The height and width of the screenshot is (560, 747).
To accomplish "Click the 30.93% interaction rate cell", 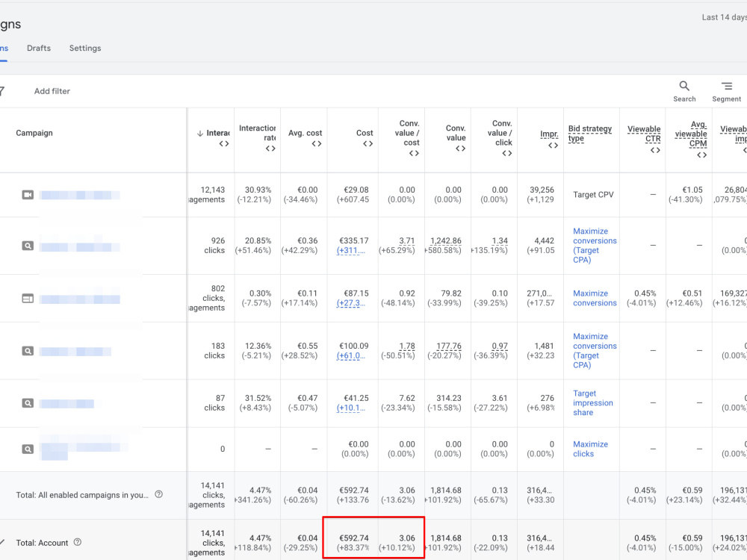I will pos(258,190).
